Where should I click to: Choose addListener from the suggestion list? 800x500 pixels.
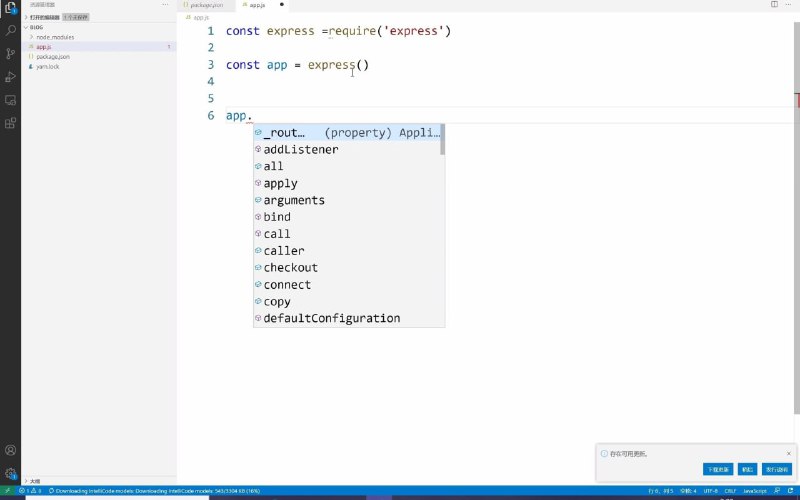click(300, 150)
